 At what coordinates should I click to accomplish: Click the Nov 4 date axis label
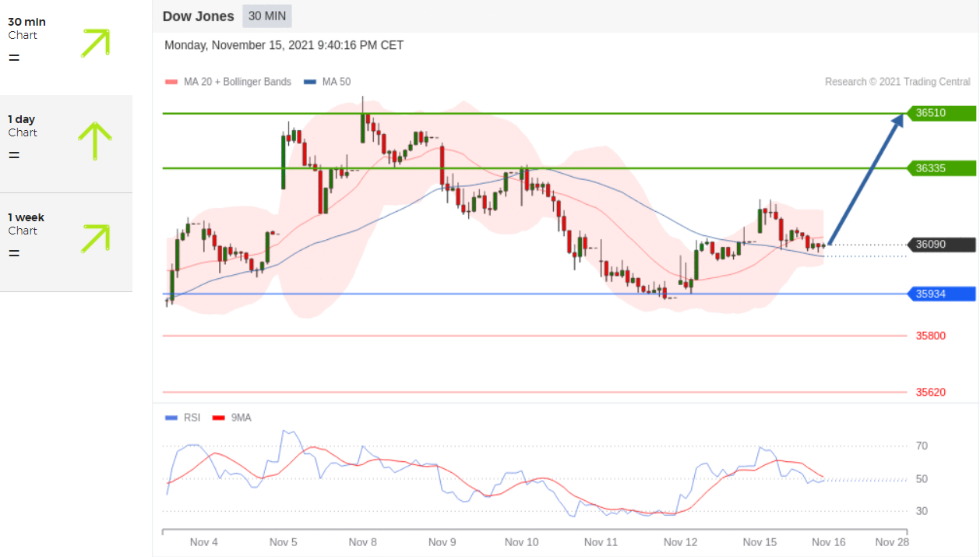tap(204, 542)
